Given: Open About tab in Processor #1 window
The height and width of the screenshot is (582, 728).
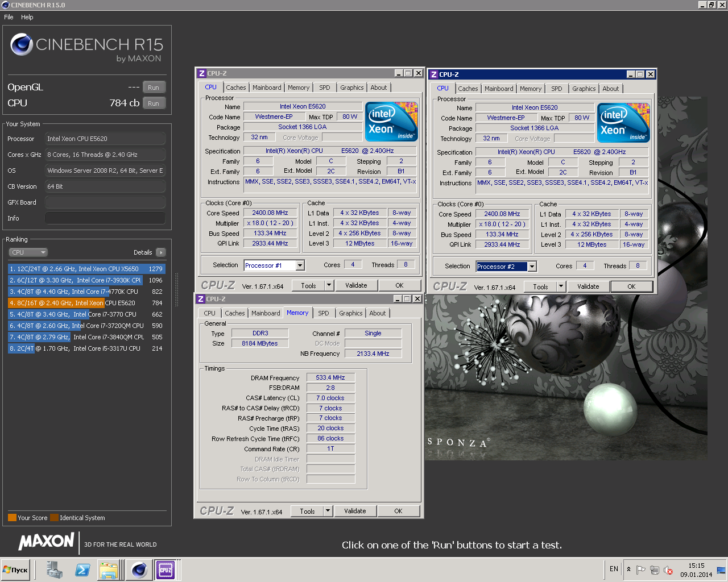Looking at the screenshot, I should click(x=378, y=88).
